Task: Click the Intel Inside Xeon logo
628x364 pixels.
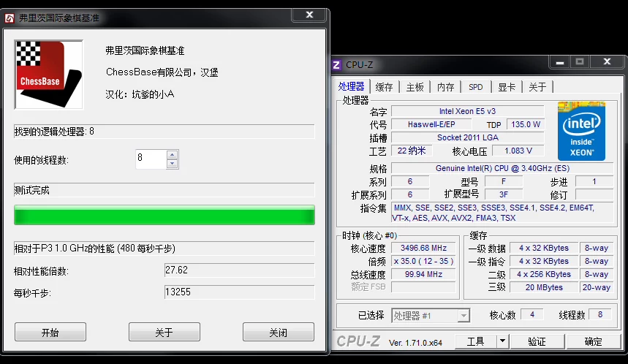Action: tap(581, 131)
